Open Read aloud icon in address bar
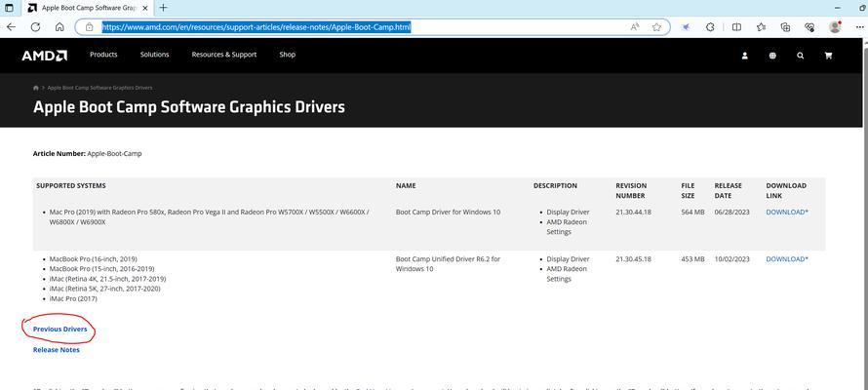 pyautogui.click(x=635, y=27)
